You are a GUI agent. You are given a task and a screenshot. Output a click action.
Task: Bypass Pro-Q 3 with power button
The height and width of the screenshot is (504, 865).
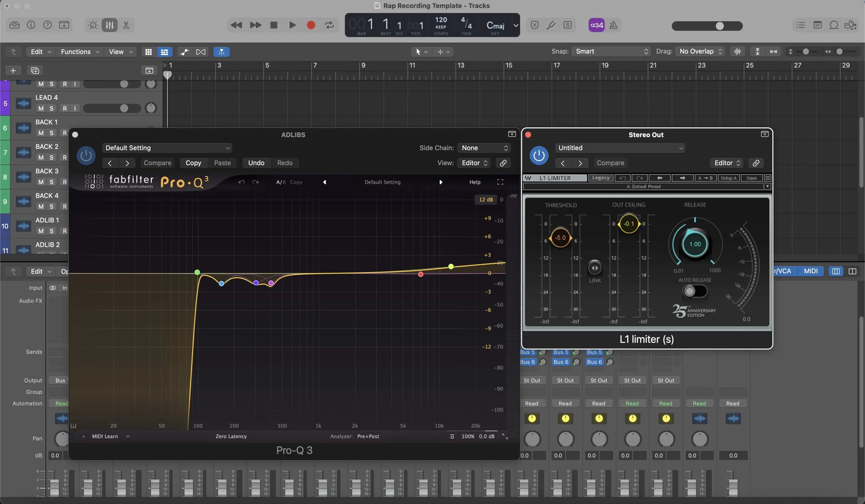point(86,155)
